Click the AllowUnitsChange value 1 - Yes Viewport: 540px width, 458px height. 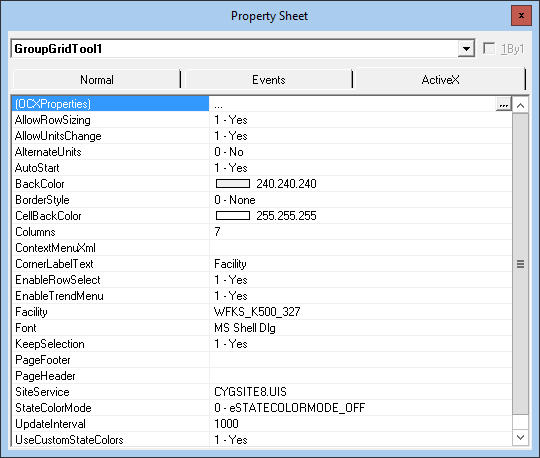tap(231, 136)
